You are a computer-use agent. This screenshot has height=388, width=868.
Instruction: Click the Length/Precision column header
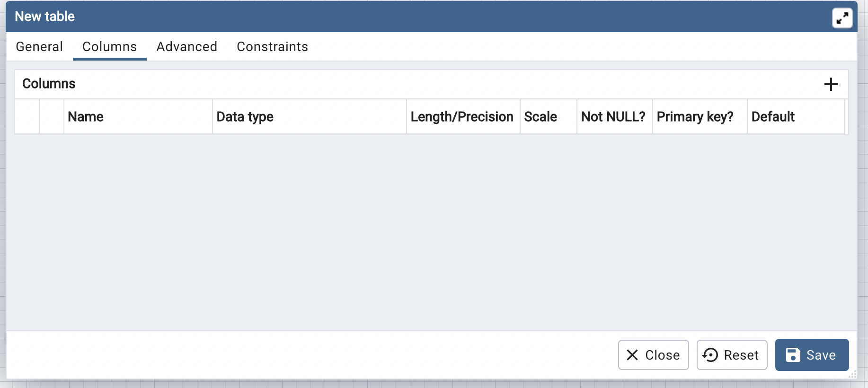click(462, 117)
